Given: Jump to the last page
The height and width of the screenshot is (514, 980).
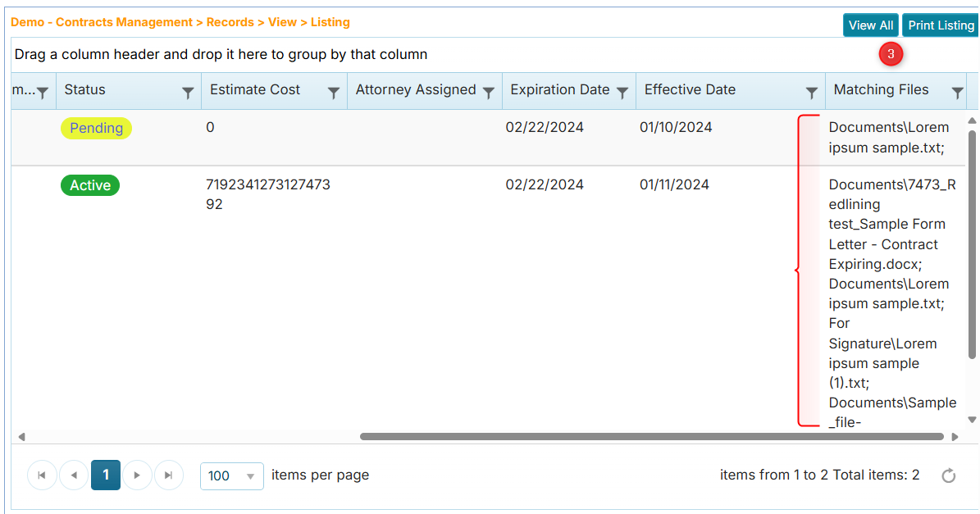Looking at the screenshot, I should 168,475.
